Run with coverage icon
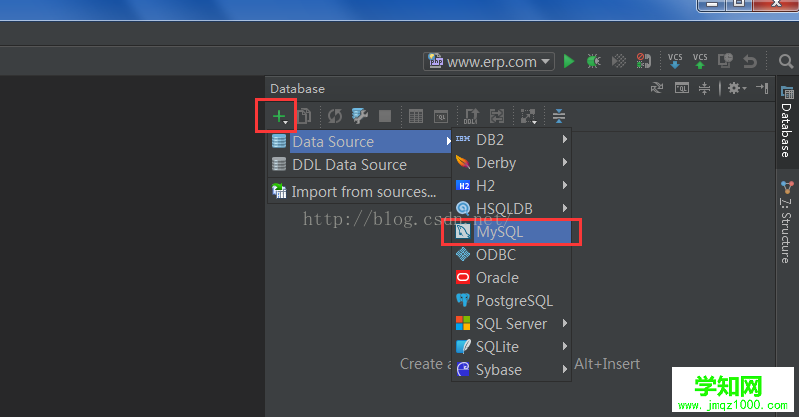Screen dimensions: 799x417 tap(619, 62)
